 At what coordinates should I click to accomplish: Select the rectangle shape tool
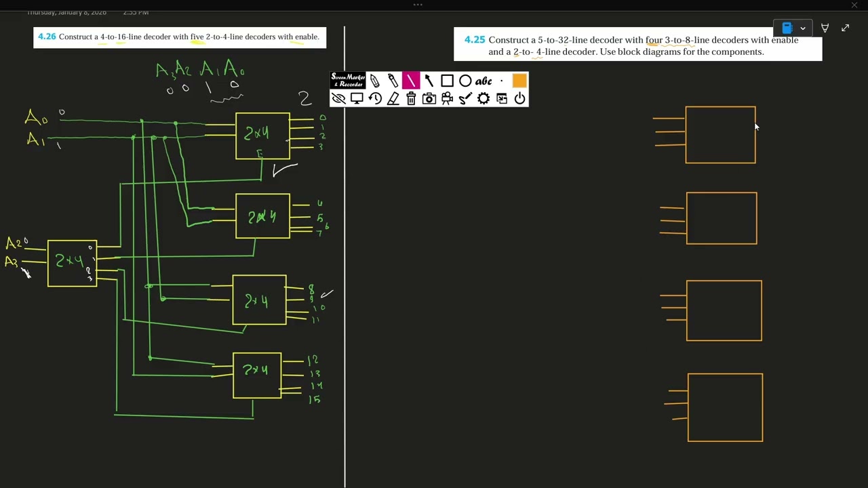click(x=447, y=81)
